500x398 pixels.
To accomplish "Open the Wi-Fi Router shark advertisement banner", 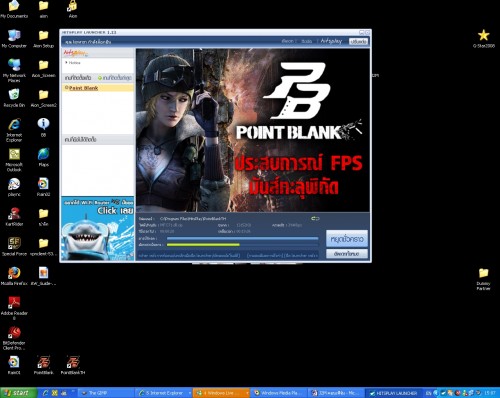I will (98, 229).
